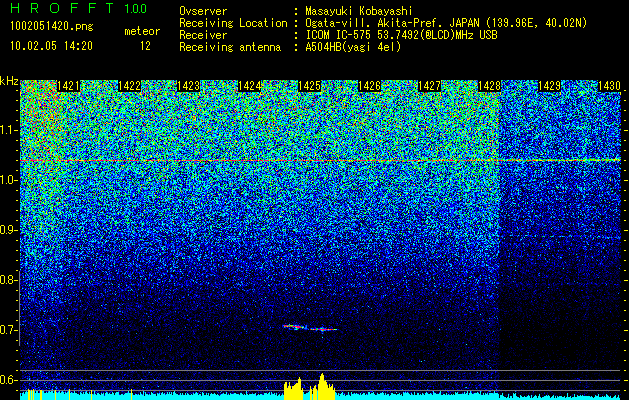
Task: Click the date 10.02.05 14:20
Action: coord(51,46)
